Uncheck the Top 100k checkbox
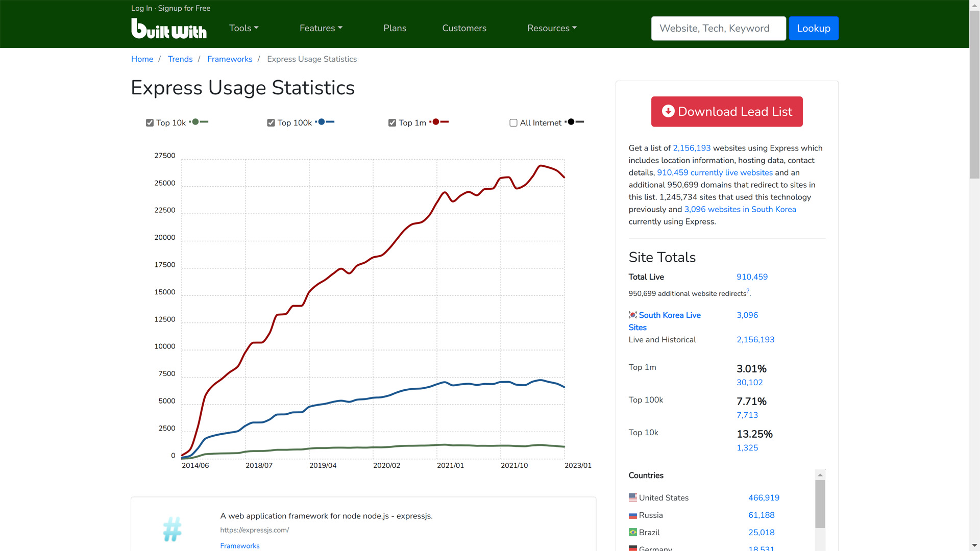980x551 pixels. pos(271,123)
